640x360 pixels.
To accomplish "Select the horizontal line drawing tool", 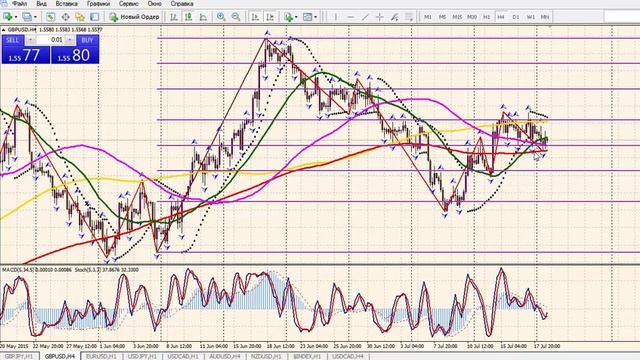I will pyautogui.click(x=350, y=17).
